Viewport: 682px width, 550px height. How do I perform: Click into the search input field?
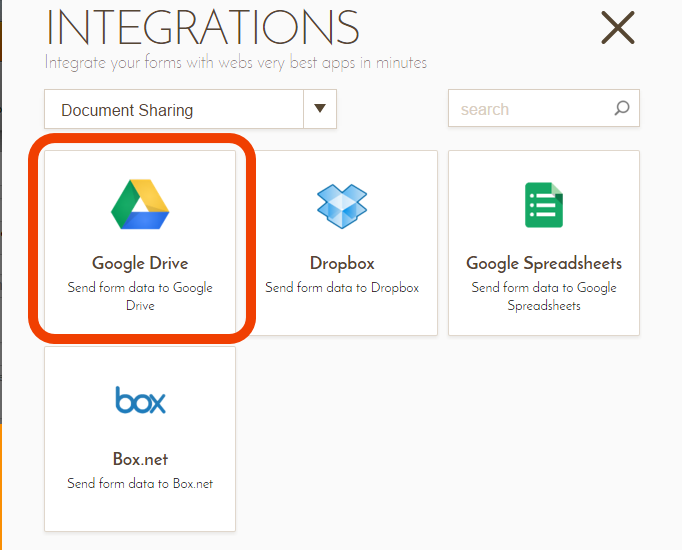coord(544,108)
